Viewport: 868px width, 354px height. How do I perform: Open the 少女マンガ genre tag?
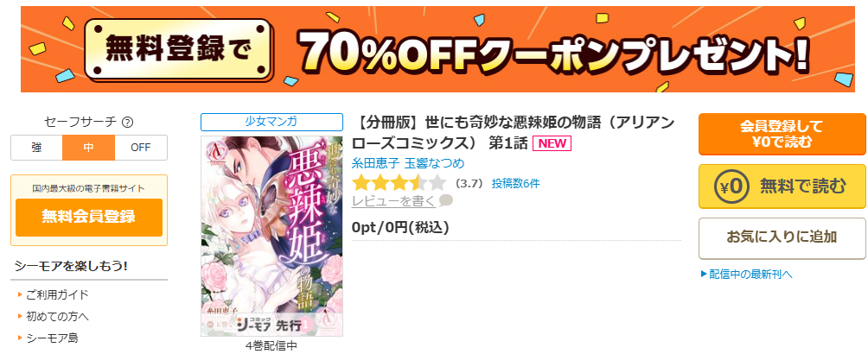(x=271, y=123)
